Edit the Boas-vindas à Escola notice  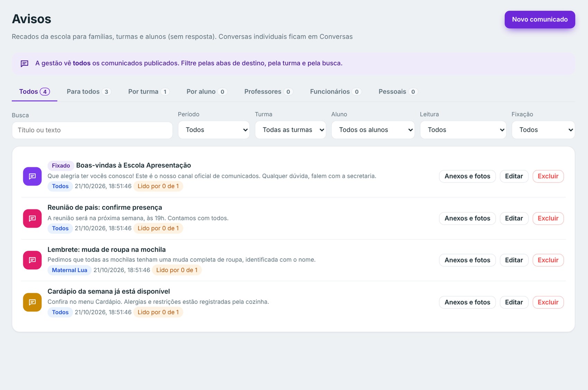(514, 176)
